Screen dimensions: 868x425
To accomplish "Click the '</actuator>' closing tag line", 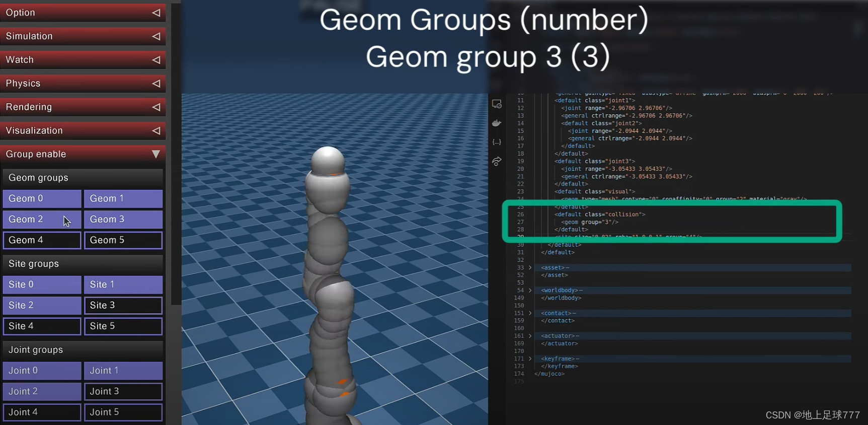I will [x=560, y=343].
